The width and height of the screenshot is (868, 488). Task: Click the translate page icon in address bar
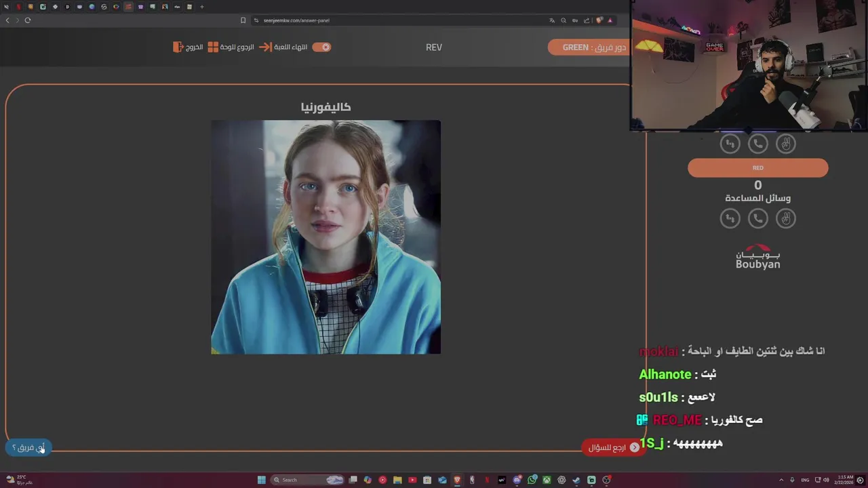(x=552, y=20)
